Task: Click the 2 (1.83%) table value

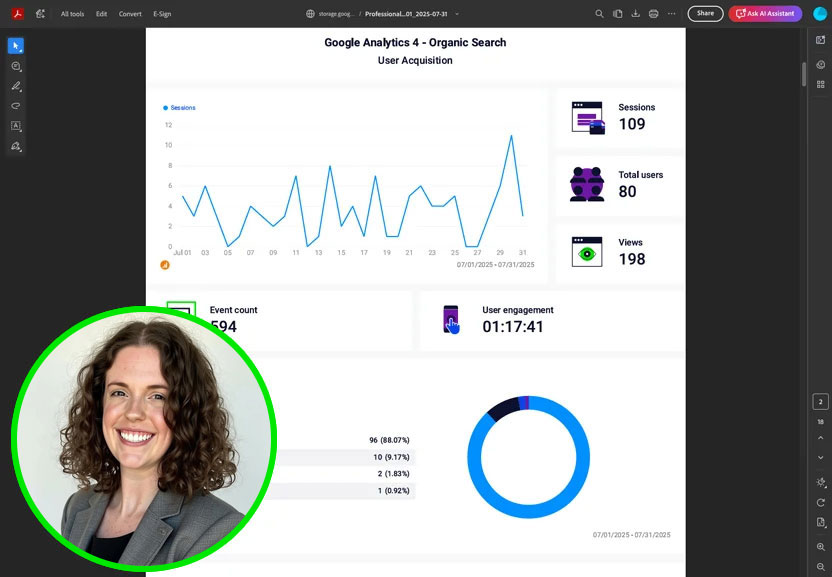Action: [393, 473]
